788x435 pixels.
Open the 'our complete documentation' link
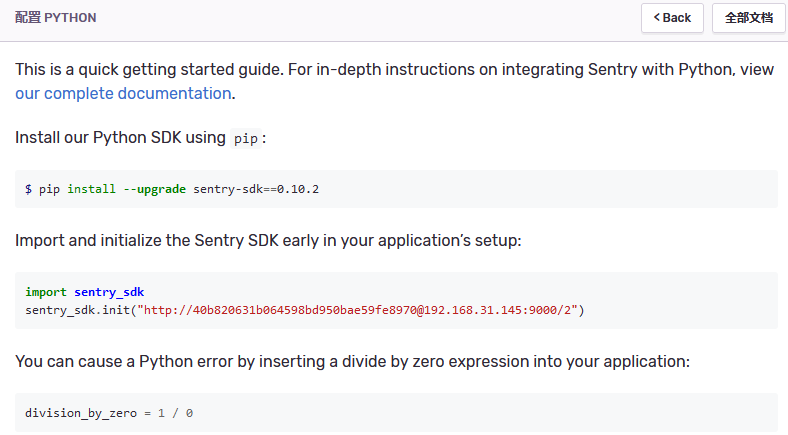(123, 93)
